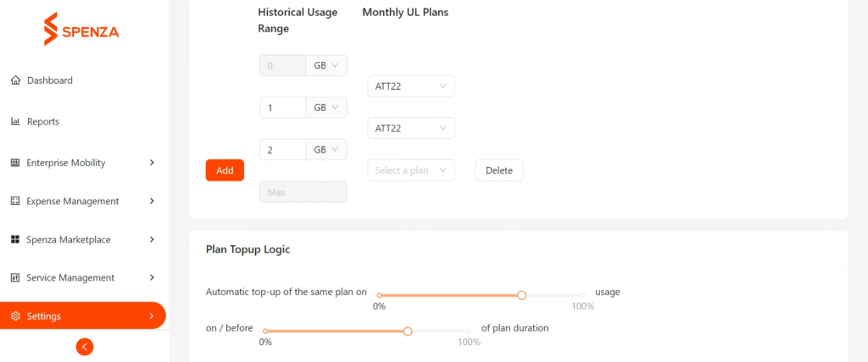Open the GB unit dropdown beside value 2
This screenshot has height=362, width=868.
click(x=326, y=149)
